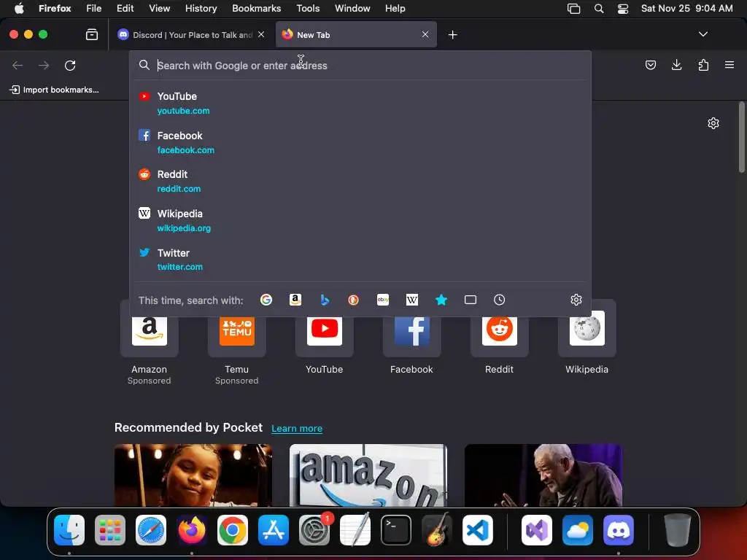Open the History menu
Viewport: 747px width, 560px height.
click(201, 8)
